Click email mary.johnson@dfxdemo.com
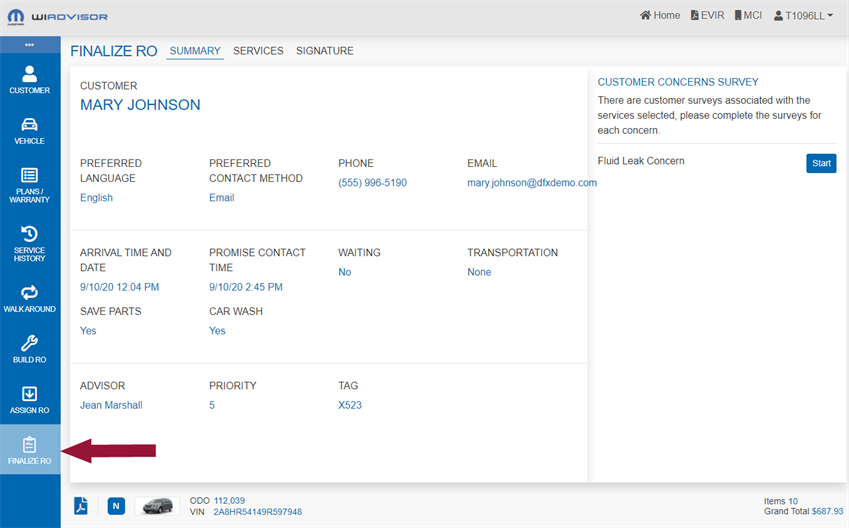 [x=532, y=182]
